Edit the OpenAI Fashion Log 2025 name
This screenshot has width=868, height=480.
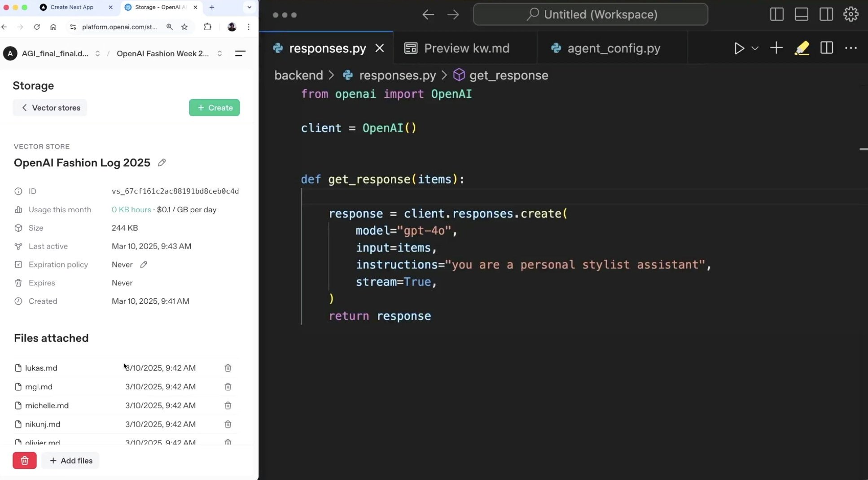tap(162, 162)
